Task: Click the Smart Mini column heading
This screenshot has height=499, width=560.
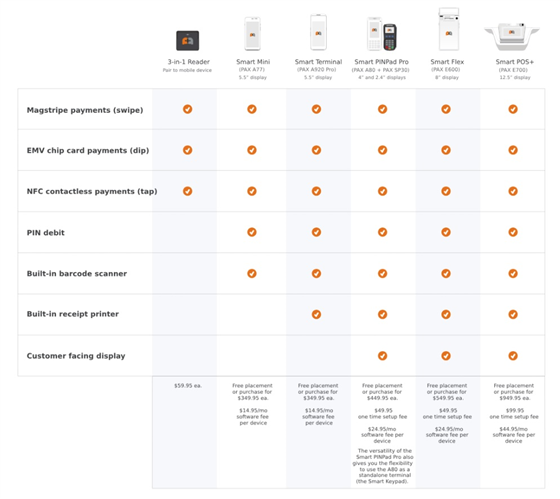Action: coord(253,62)
